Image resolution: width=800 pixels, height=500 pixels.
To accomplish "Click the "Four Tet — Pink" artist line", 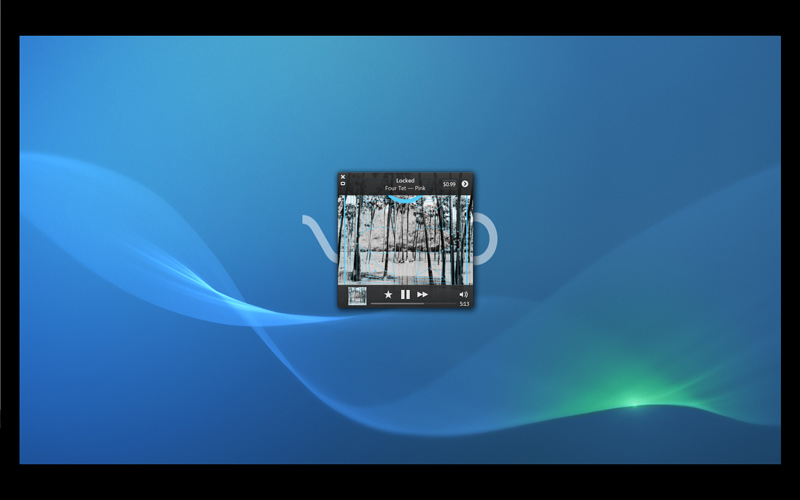I will (x=405, y=188).
